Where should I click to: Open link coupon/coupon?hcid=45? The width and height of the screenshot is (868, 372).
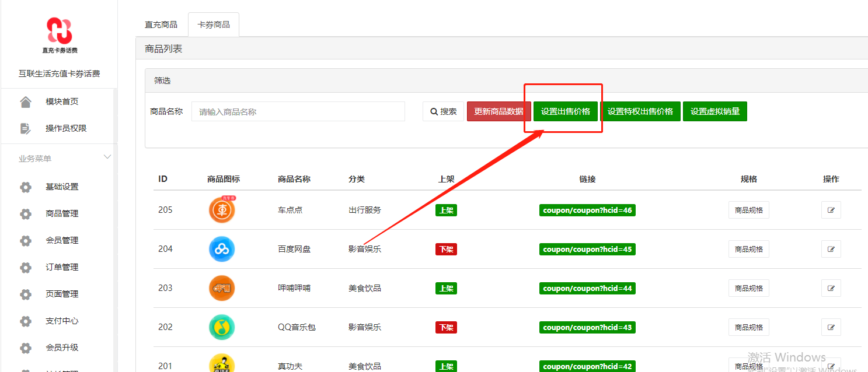pyautogui.click(x=587, y=249)
